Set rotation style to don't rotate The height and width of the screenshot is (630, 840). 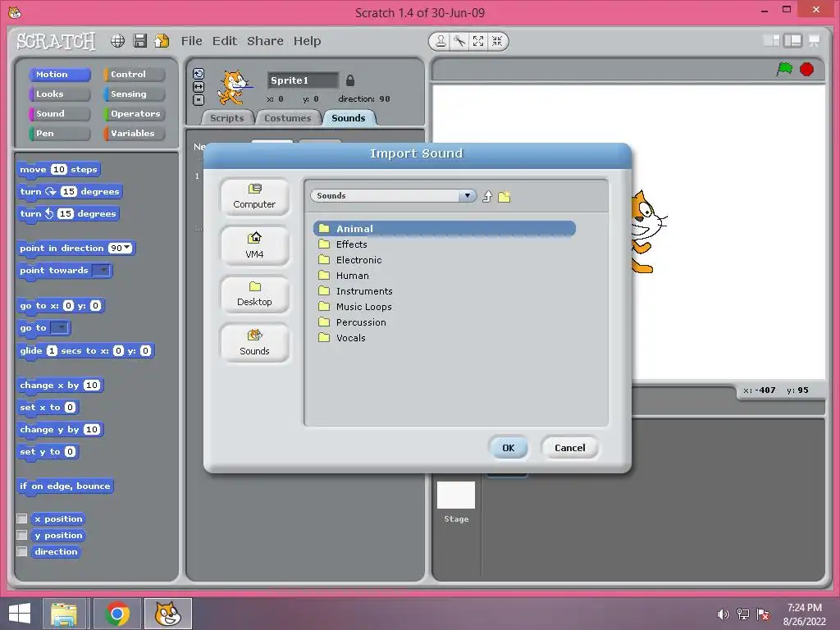(x=199, y=99)
